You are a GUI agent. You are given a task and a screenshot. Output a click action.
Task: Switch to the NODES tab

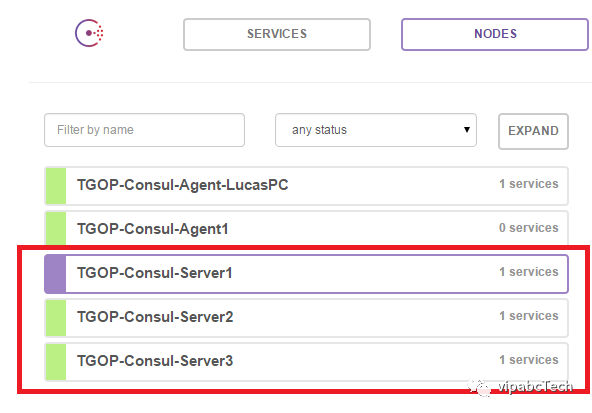click(495, 34)
